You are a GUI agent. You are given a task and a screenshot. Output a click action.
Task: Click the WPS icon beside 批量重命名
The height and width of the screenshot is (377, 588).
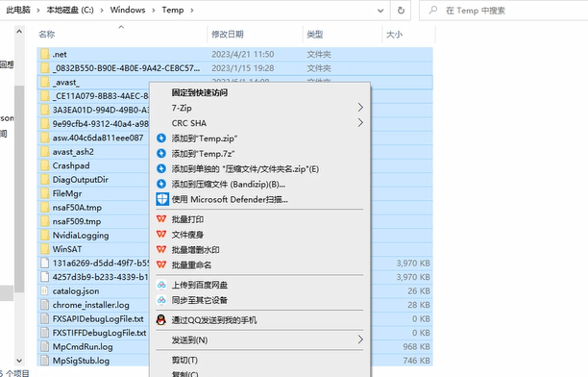(161, 264)
